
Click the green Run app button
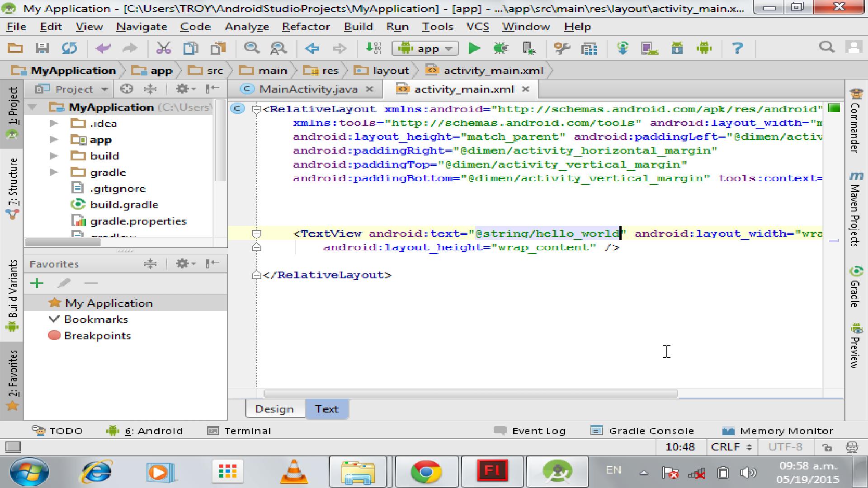pyautogui.click(x=474, y=48)
